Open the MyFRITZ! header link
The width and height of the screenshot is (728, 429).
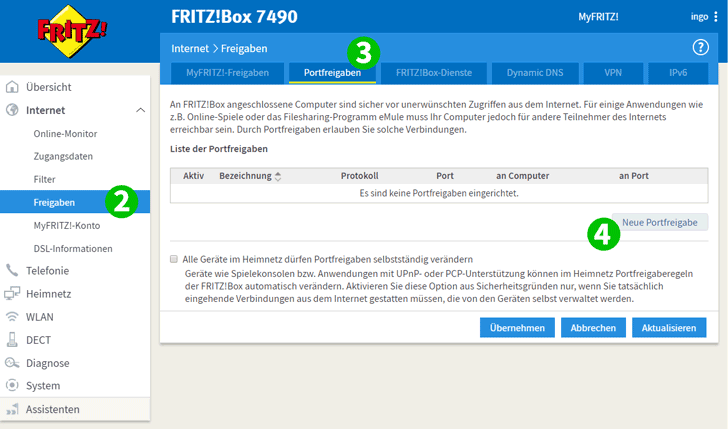[x=598, y=17]
